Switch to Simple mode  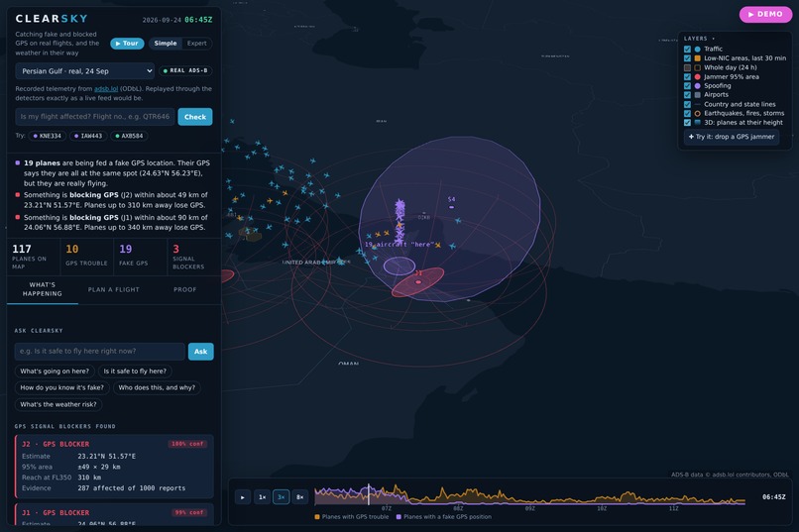click(x=166, y=44)
